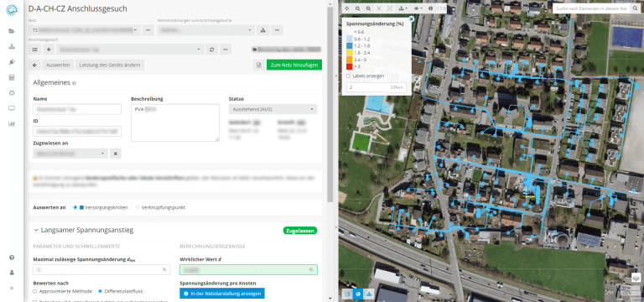
Task: Open the Netz dropdown
Action: pyautogui.click(x=85, y=30)
